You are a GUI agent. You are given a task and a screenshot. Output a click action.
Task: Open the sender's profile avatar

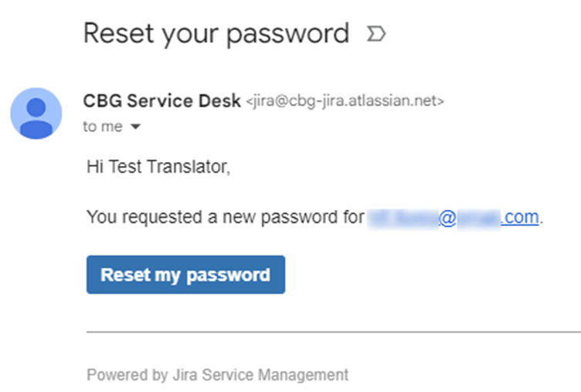coord(36,113)
